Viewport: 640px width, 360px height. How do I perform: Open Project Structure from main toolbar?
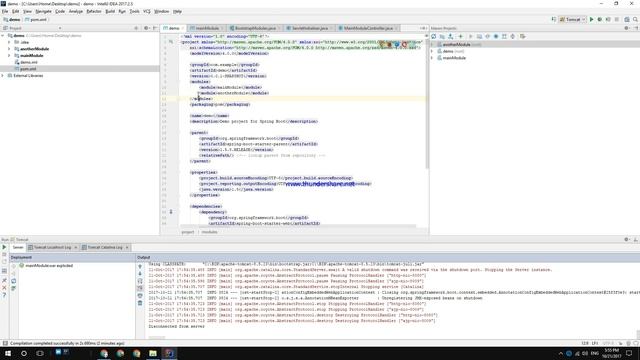pyautogui.click(x=627, y=19)
